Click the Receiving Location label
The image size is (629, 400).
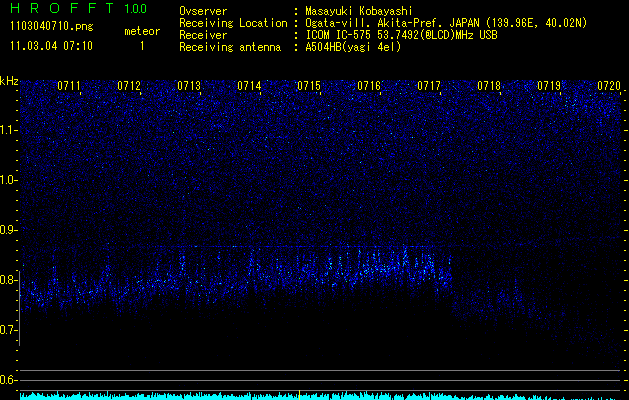[233, 23]
